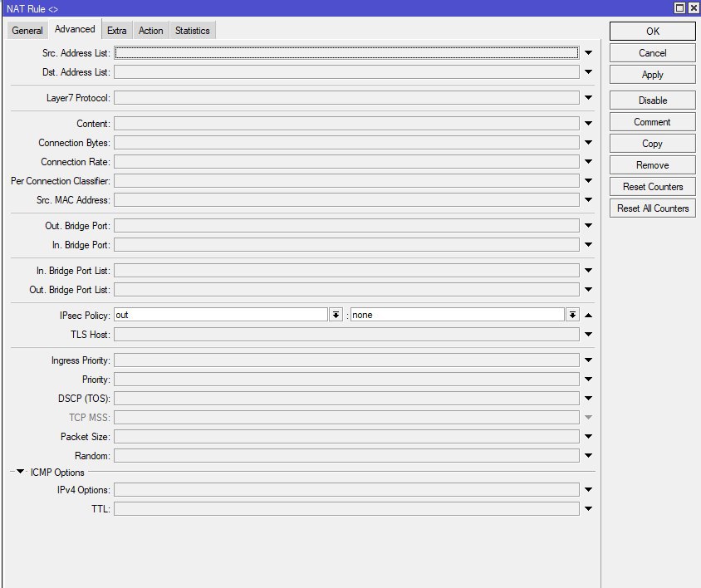Disable this NAT rule
Image resolution: width=701 pixels, height=588 pixels.
click(x=652, y=100)
